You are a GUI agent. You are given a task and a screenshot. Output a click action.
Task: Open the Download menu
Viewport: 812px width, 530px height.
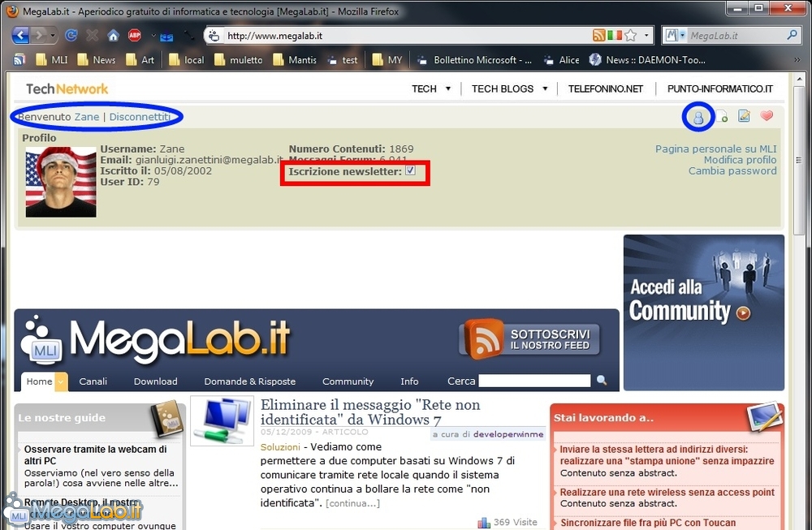(155, 381)
